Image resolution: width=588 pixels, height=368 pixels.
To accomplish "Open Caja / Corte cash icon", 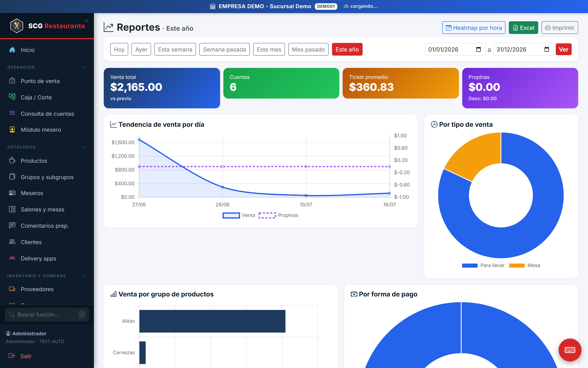I will 12,97.
